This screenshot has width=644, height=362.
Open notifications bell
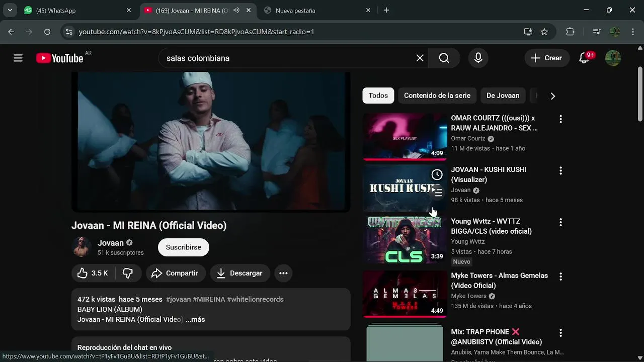pyautogui.click(x=585, y=58)
